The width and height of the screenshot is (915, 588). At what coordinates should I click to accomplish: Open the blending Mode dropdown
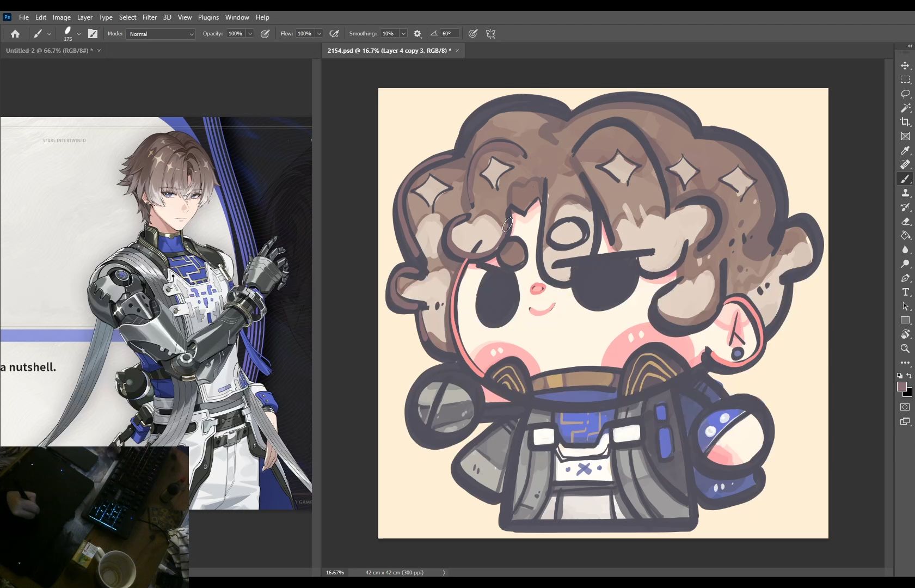[x=161, y=34]
